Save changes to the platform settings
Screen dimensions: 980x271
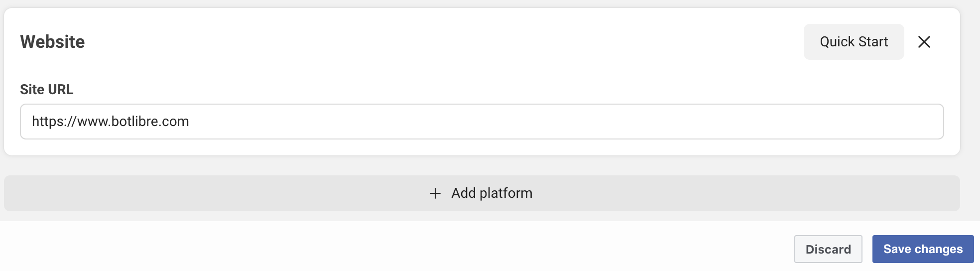pyautogui.click(x=923, y=249)
